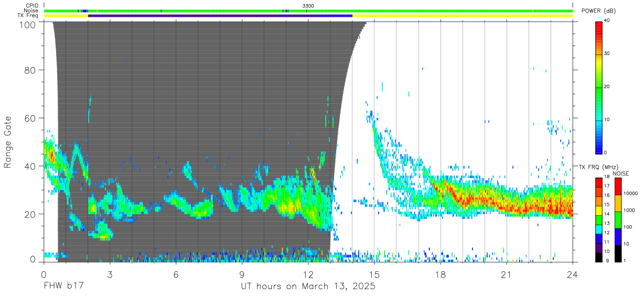Click the 100 tick on Range Gate axis
The image size is (644, 297).
point(28,24)
